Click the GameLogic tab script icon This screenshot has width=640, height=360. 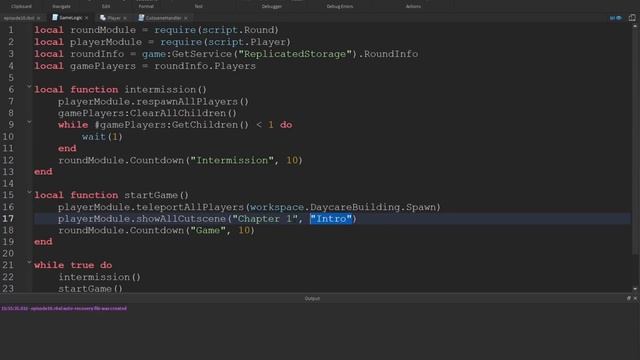(55, 18)
